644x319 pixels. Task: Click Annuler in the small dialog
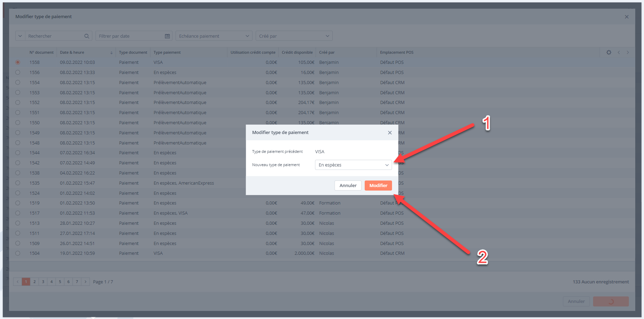click(348, 185)
